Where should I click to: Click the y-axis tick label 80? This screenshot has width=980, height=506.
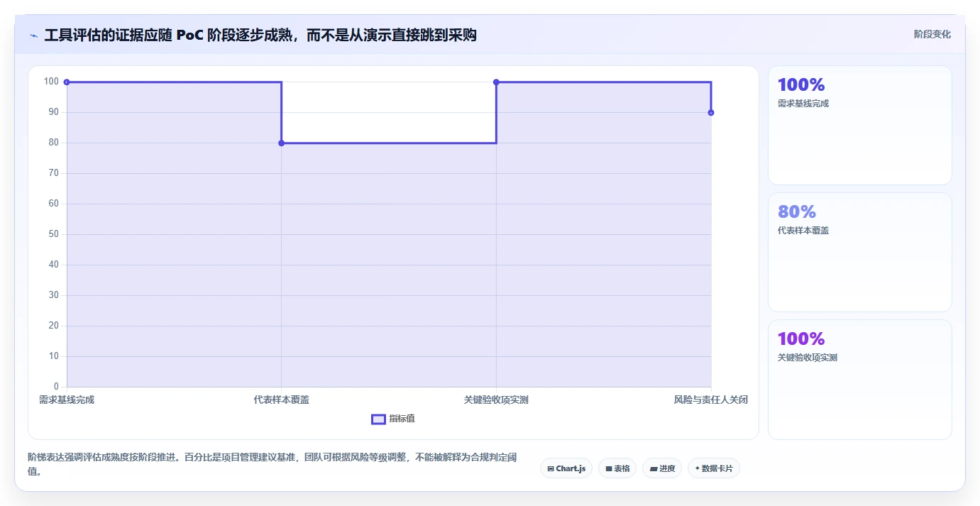tap(54, 143)
